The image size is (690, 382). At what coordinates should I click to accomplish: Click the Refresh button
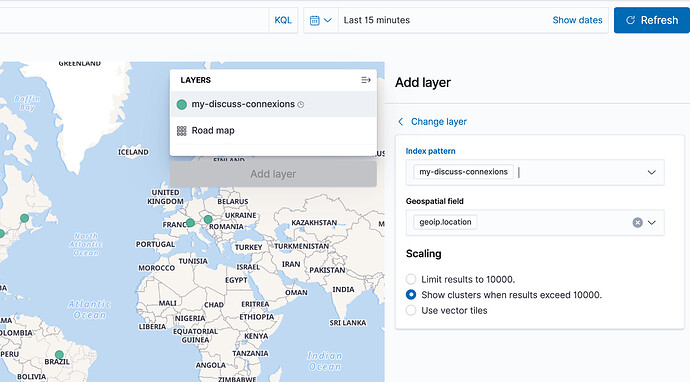click(652, 20)
